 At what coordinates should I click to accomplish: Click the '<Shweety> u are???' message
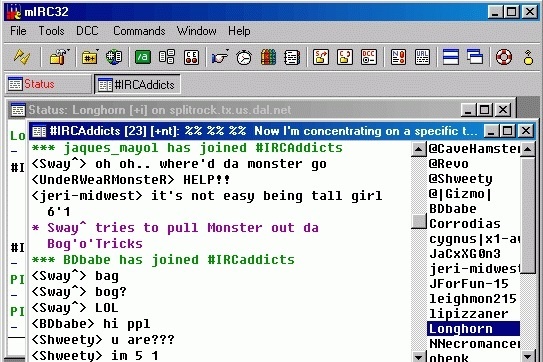tap(103, 340)
